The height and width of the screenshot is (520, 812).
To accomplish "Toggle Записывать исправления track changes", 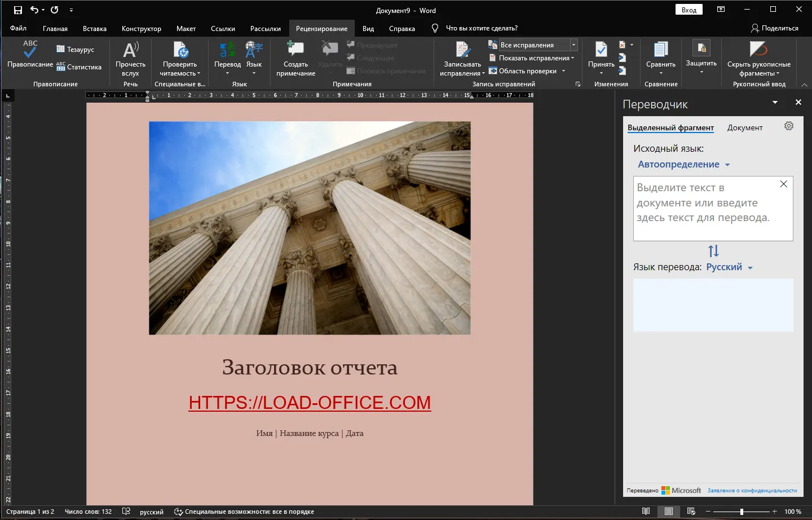I will pos(462,59).
